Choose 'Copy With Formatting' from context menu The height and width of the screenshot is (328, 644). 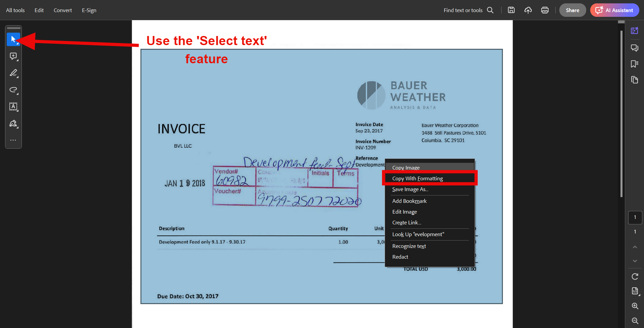pyautogui.click(x=418, y=178)
